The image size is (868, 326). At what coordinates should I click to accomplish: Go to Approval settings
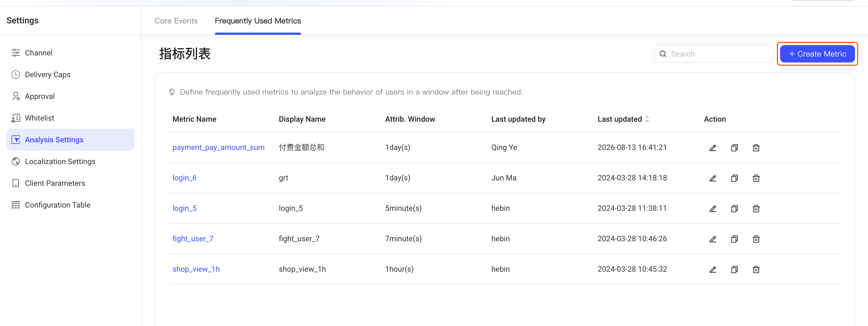[x=71, y=96]
